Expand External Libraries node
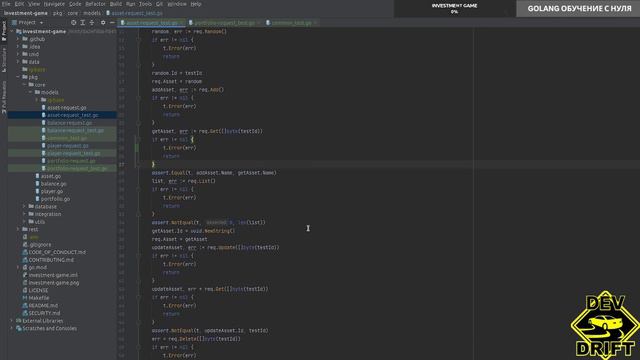This screenshot has width=640, height=360. tap(12, 321)
